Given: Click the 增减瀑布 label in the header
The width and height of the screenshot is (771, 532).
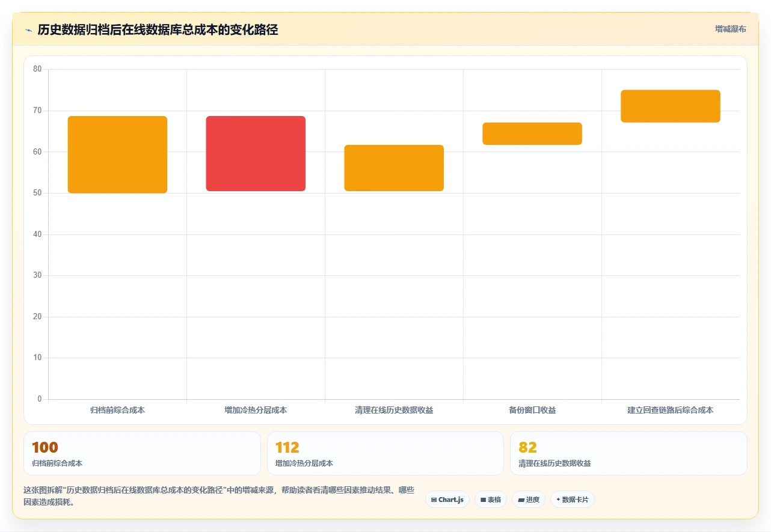Looking at the screenshot, I should (731, 29).
